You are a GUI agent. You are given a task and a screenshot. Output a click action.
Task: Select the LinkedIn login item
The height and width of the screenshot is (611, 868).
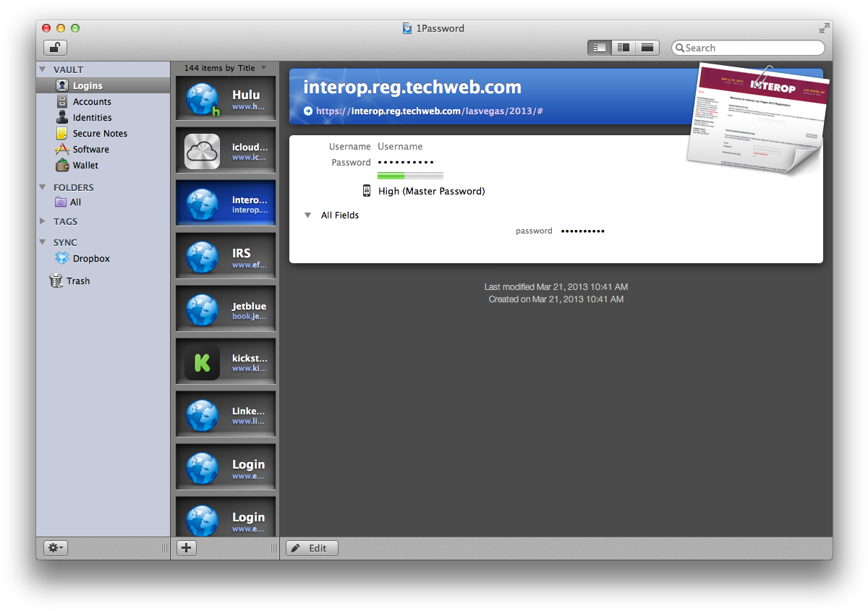pos(226,414)
